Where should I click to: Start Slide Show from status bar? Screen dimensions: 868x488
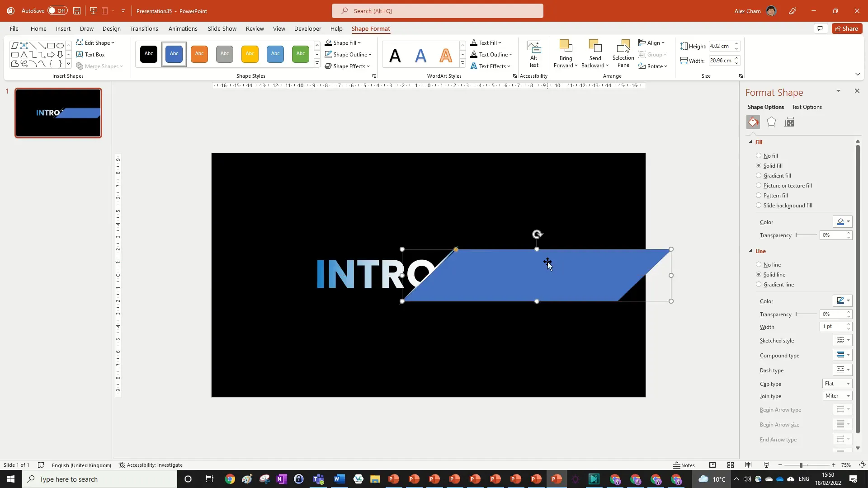click(x=766, y=465)
